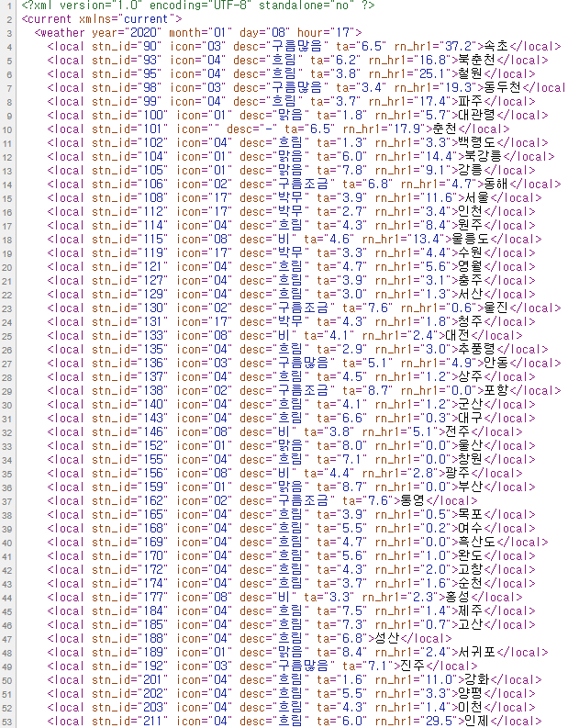Click station name 강화

[x=477, y=679]
